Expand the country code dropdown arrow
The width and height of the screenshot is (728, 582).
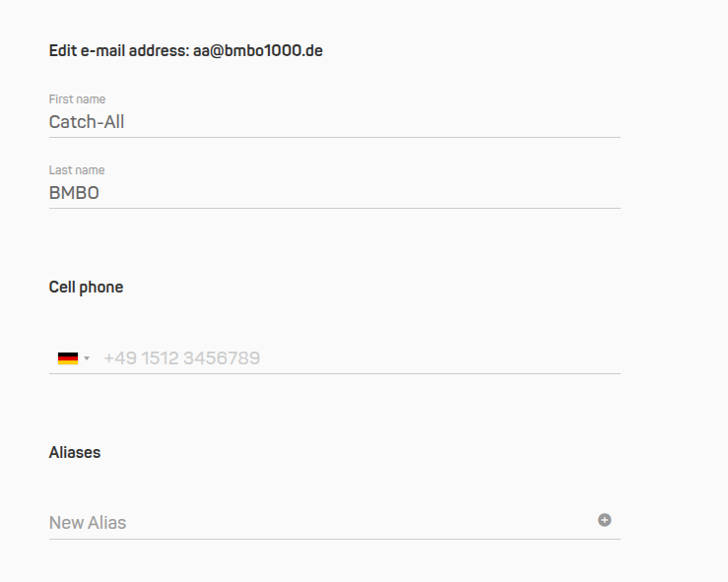point(87,358)
